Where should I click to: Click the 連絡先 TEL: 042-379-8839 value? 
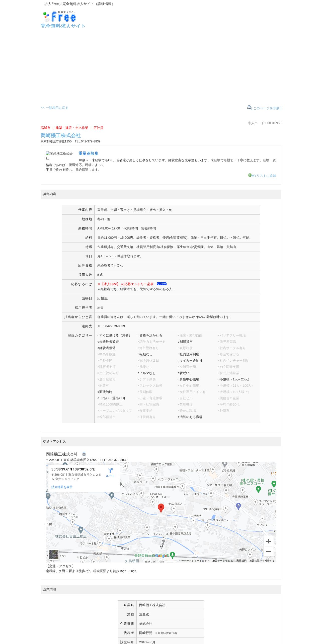111,326
